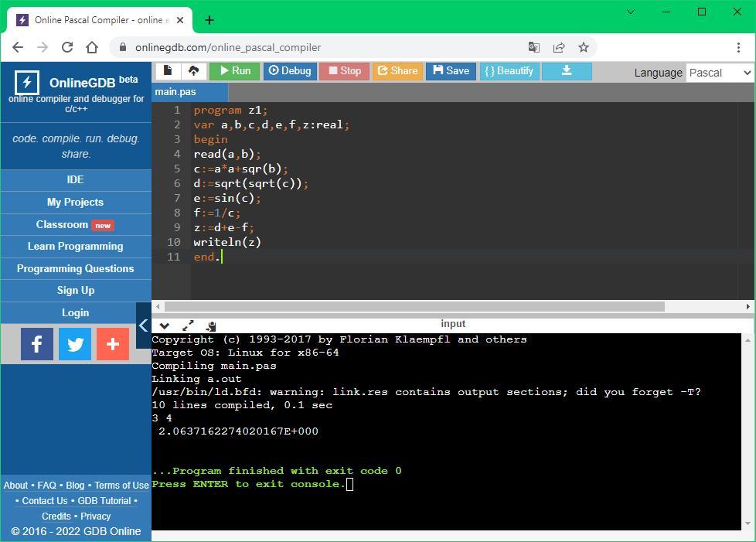The height and width of the screenshot is (542, 756).
Task: Click the download code icon button
Action: point(567,71)
